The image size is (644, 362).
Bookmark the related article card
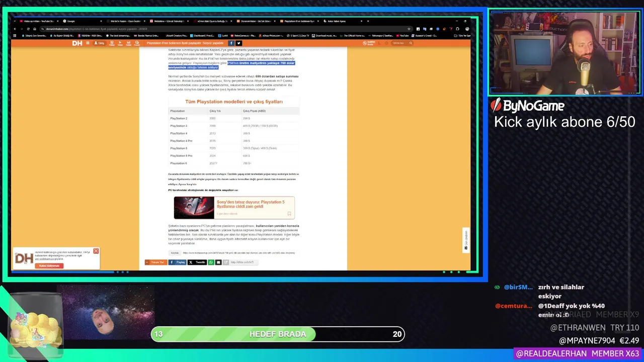(289, 214)
